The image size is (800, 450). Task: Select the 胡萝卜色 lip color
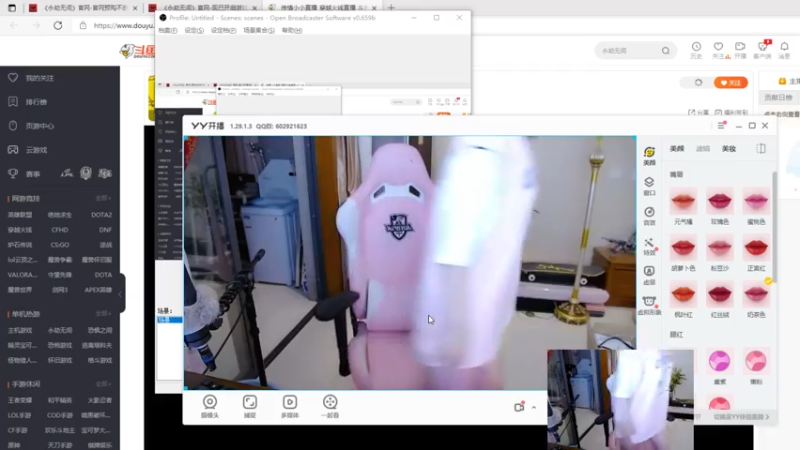(683, 247)
